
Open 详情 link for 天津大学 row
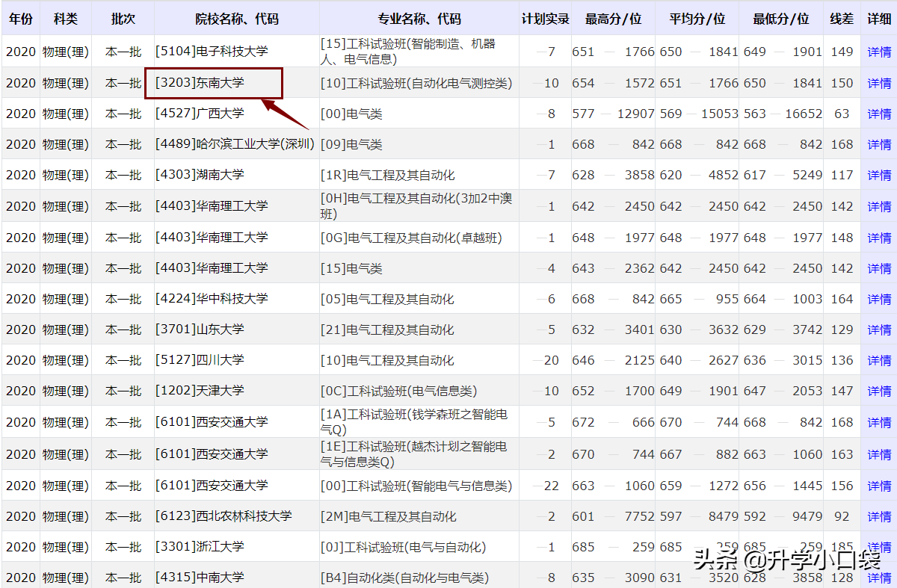click(879, 391)
